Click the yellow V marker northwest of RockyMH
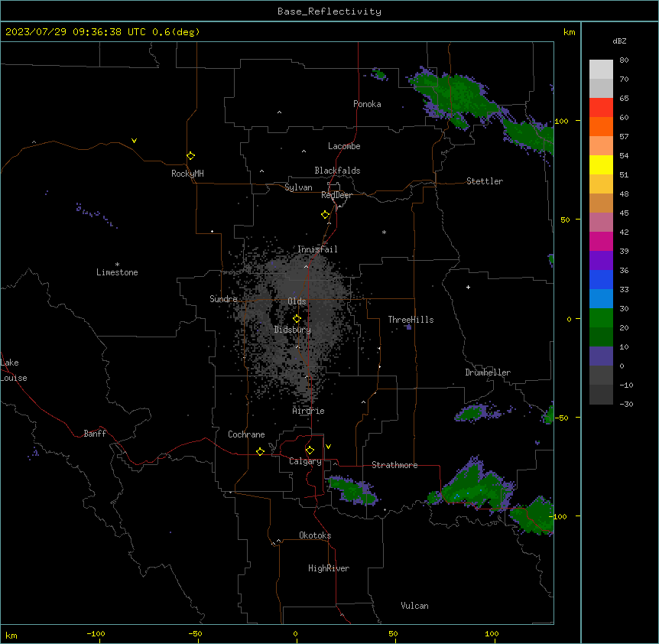Screen dimensions: 659x644 [x=134, y=141]
